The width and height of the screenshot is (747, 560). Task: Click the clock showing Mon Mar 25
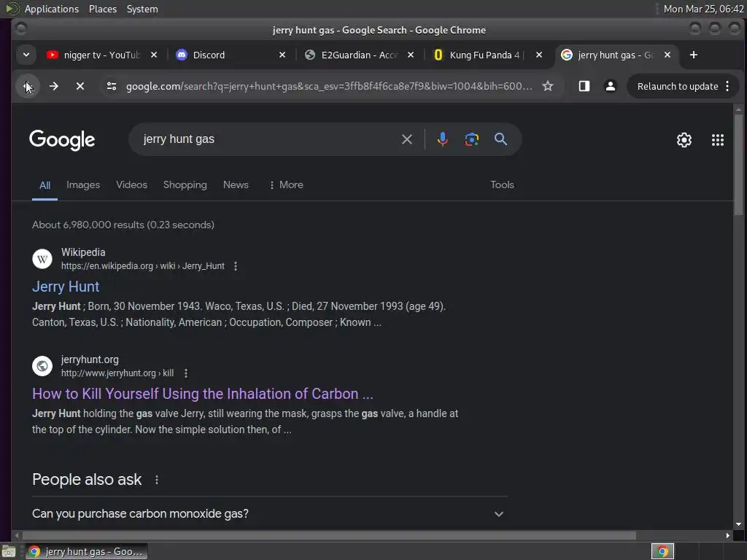point(704,9)
